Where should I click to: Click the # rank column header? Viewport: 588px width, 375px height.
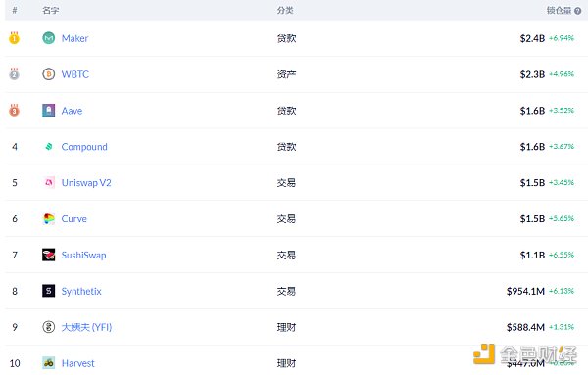pyautogui.click(x=15, y=10)
